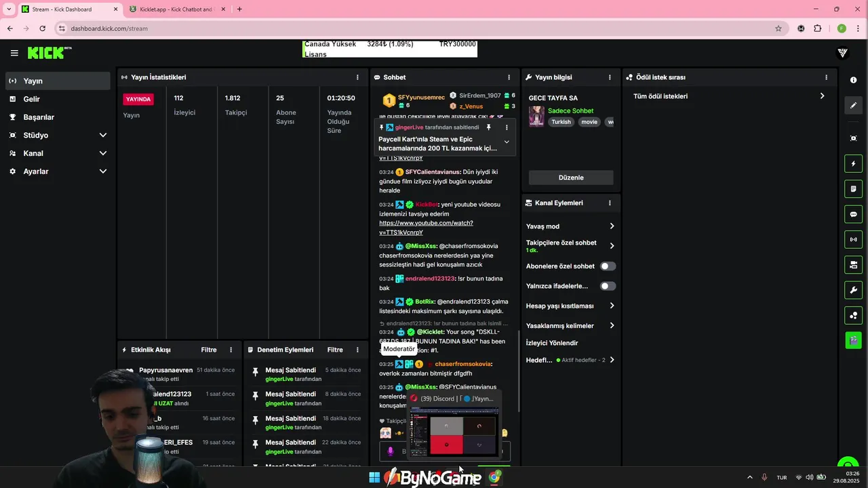
Task: Click stream category cover thumbnail
Action: point(536,116)
